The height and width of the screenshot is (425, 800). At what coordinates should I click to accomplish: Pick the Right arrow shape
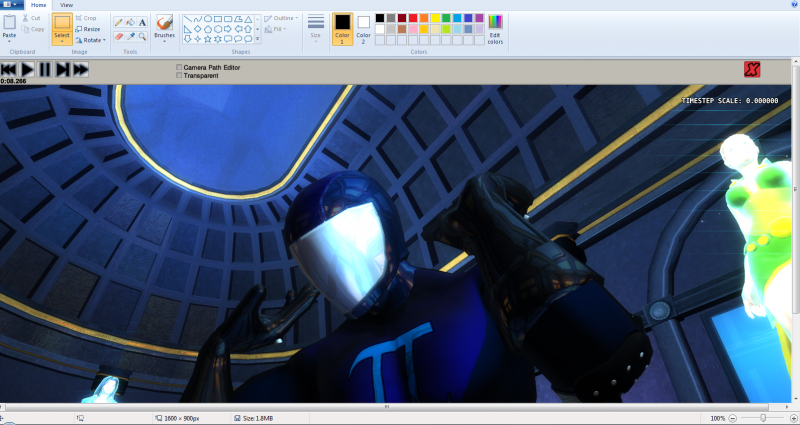point(228,29)
